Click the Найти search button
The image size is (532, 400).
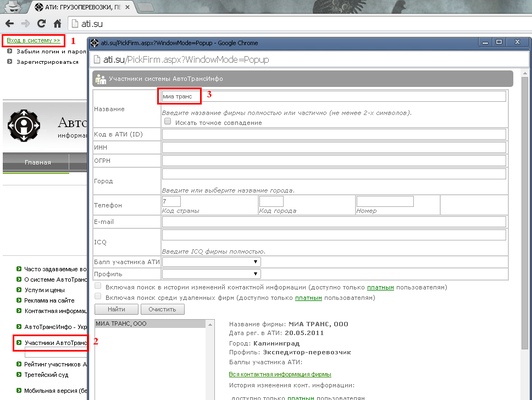coord(116,309)
